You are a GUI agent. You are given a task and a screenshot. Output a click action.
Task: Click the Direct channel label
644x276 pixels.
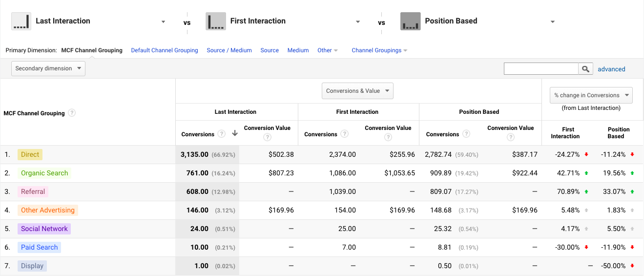[30, 154]
